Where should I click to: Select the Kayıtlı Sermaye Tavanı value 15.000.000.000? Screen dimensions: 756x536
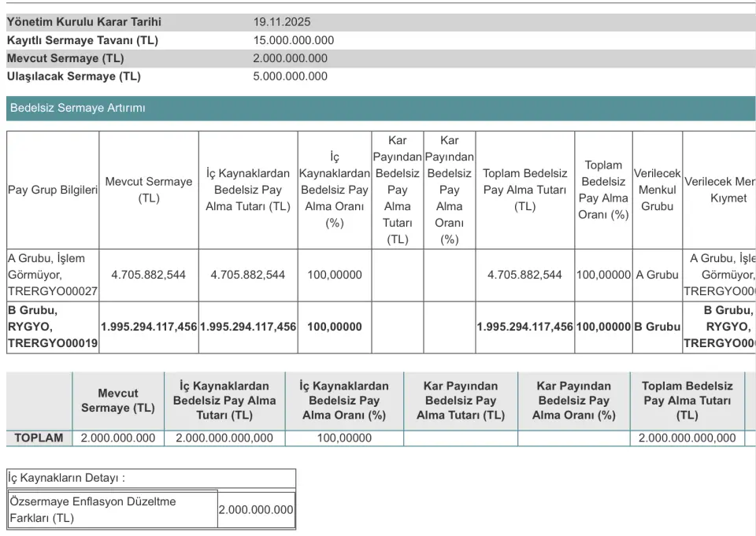(293, 40)
